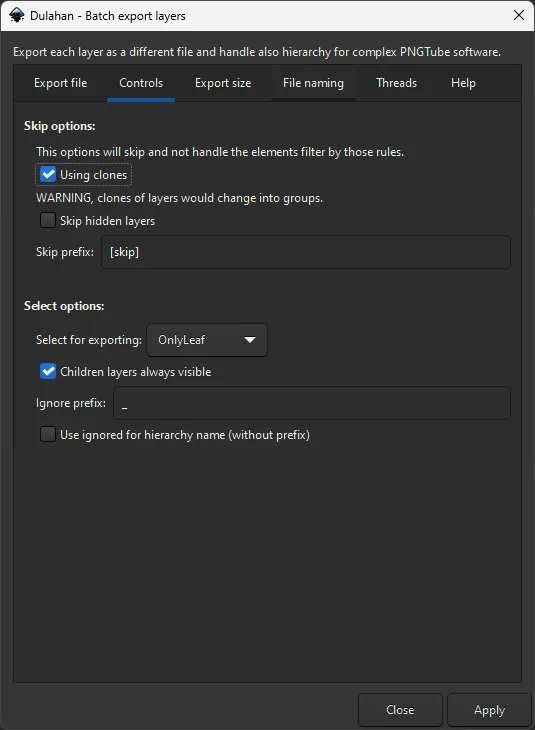Click the 'Export each layer' description text

click(x=257, y=52)
